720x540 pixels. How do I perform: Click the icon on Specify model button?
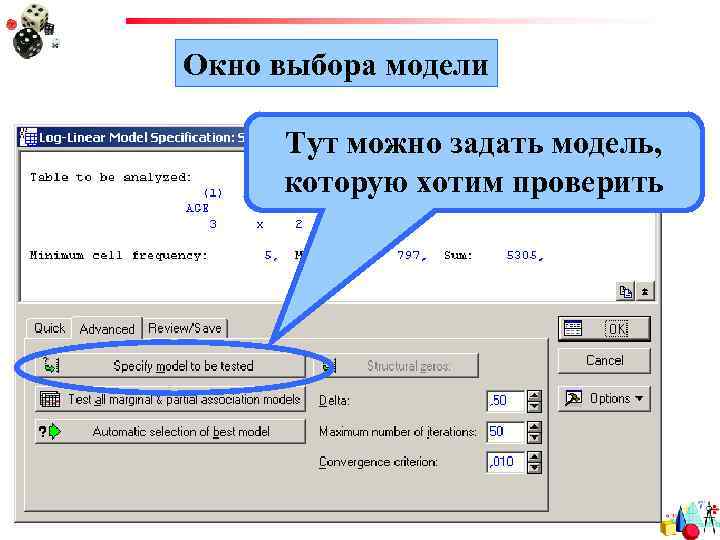[51, 365]
